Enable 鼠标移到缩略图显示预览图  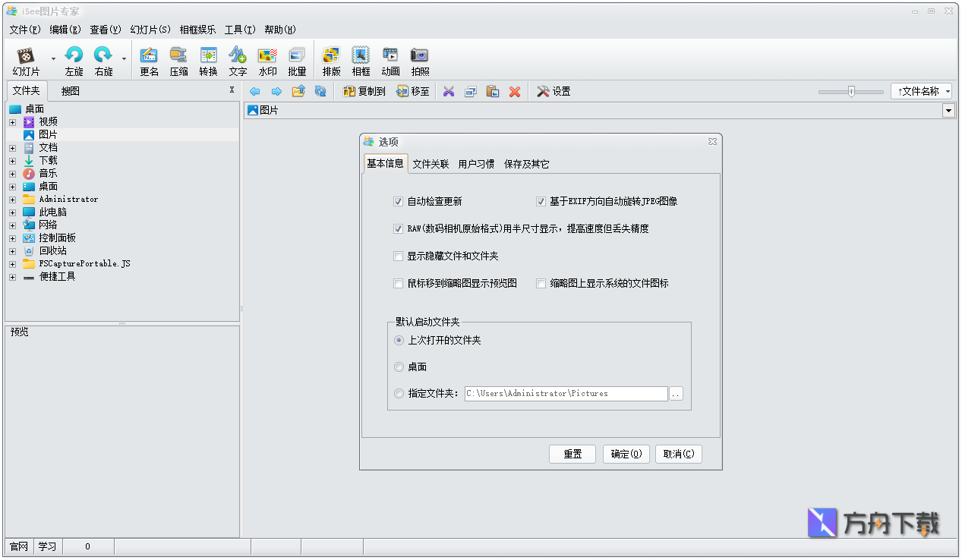[x=398, y=283]
